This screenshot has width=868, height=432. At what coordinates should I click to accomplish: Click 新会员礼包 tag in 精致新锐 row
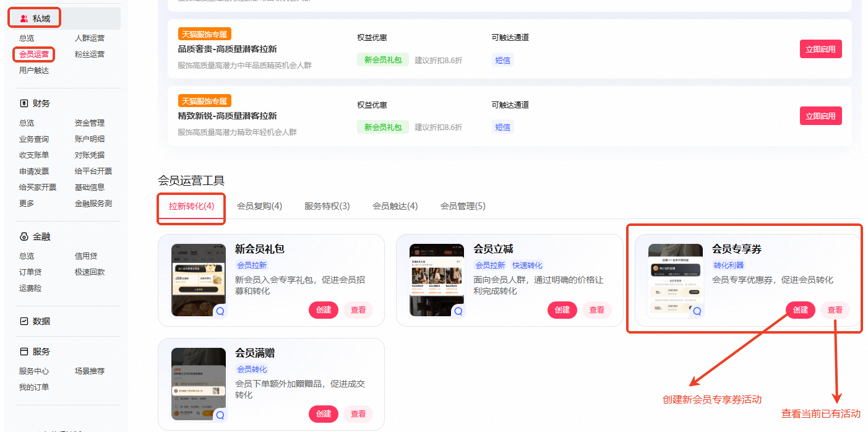[x=383, y=127]
